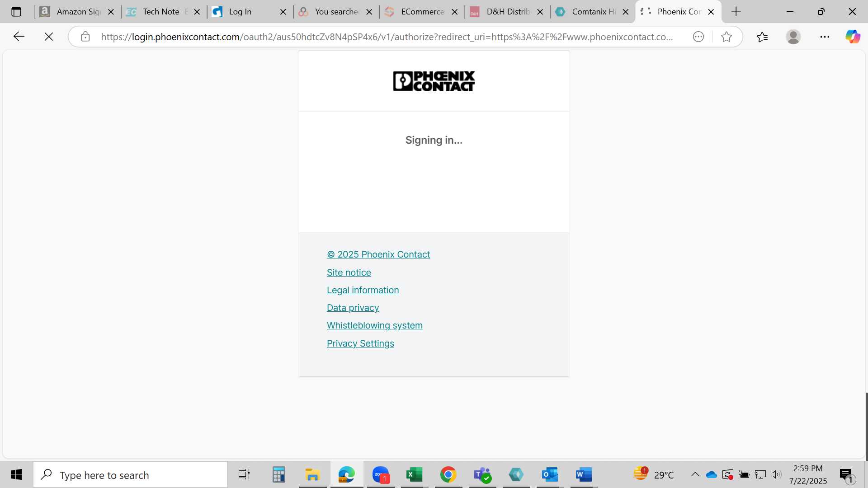Open the Tab actions menu icon
The width and height of the screenshot is (868, 488).
pos(16,12)
